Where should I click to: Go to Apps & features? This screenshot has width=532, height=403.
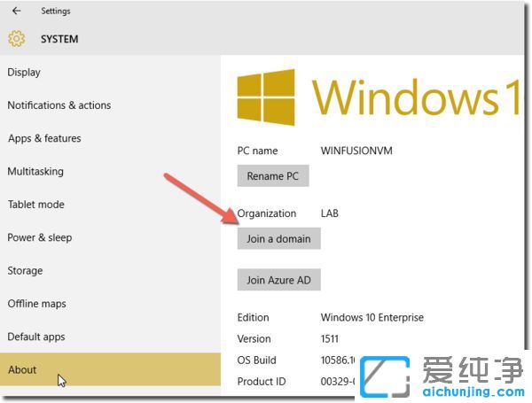point(110,138)
